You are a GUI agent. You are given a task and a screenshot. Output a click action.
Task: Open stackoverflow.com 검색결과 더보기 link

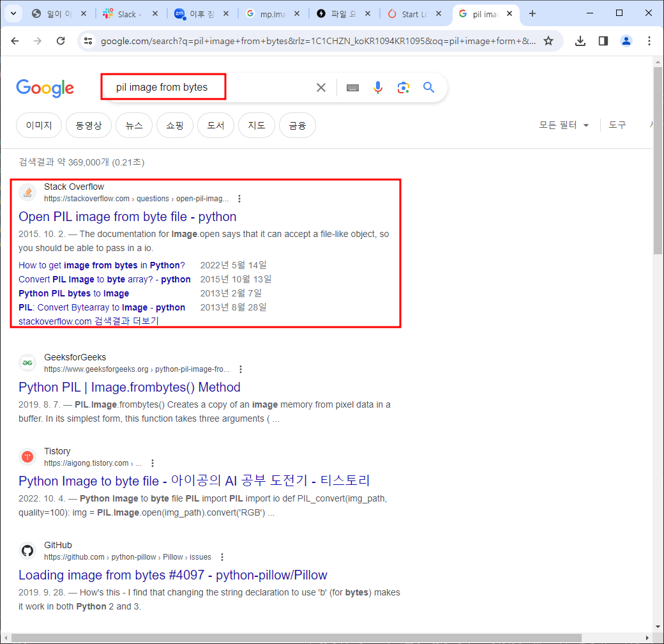[89, 321]
